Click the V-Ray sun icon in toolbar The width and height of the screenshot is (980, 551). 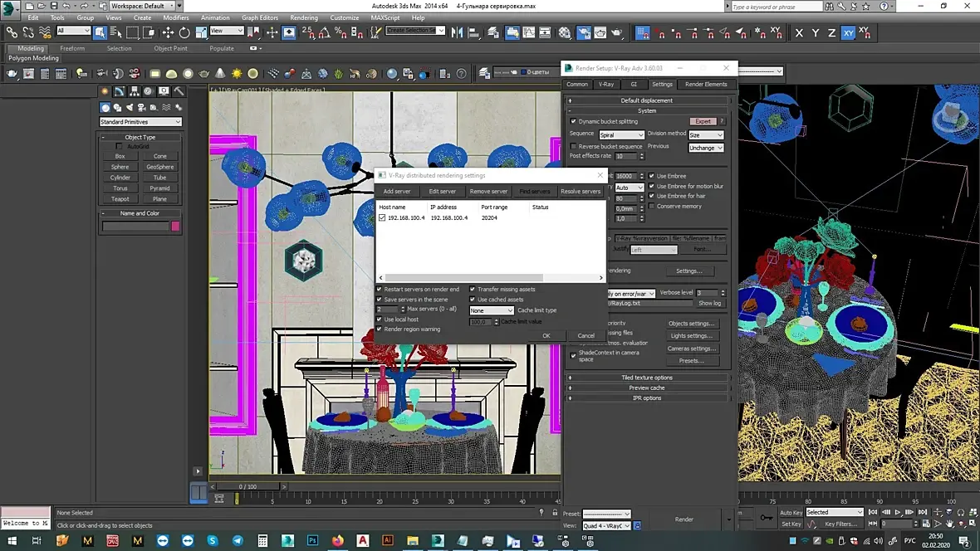pos(237,73)
